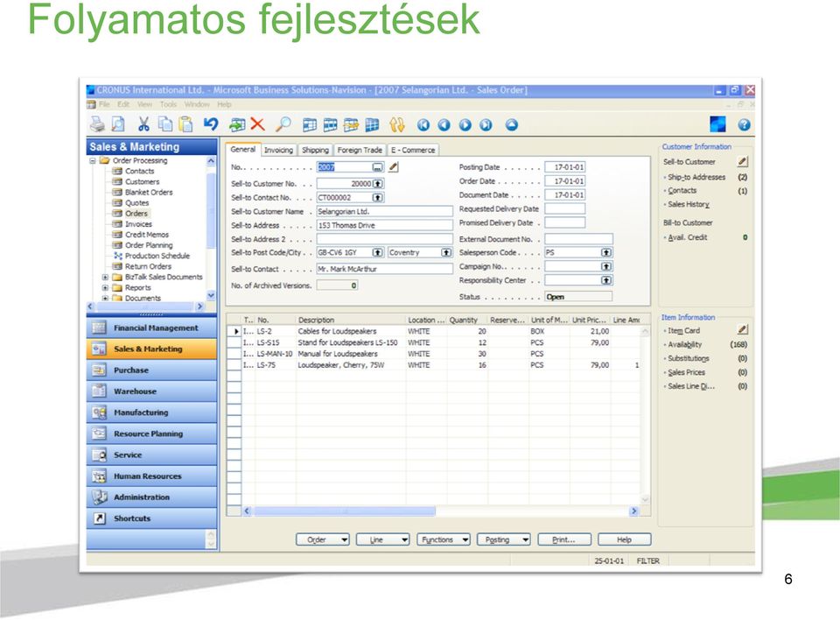This screenshot has height=620, width=840.
Task: Click the Print icon in the toolbar
Action: 97,124
